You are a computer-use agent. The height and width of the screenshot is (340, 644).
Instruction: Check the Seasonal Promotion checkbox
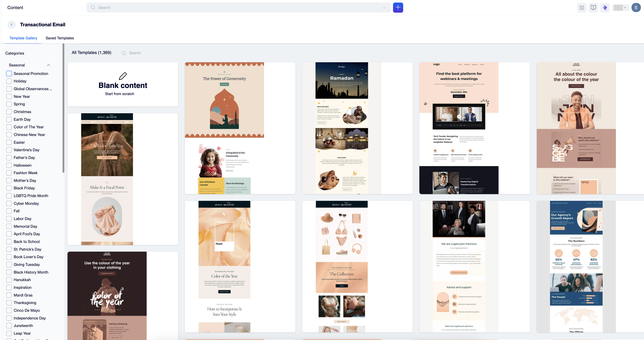[x=9, y=73]
